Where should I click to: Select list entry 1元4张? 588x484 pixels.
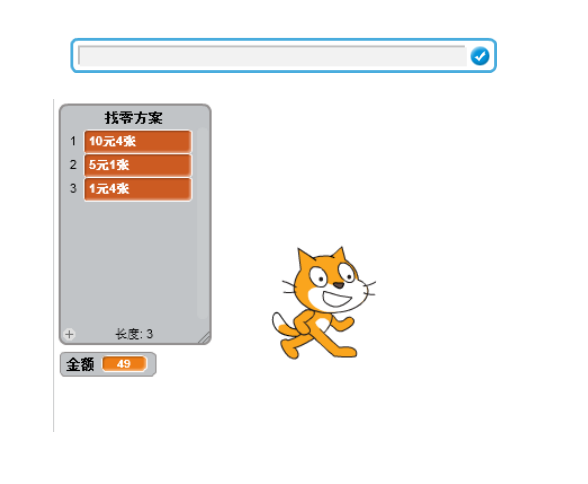click(x=138, y=189)
